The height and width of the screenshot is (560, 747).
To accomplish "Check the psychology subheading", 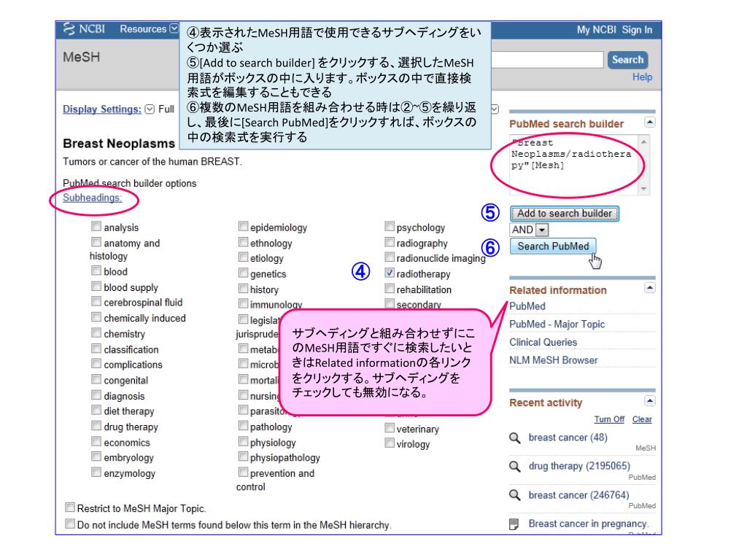I will pyautogui.click(x=390, y=226).
